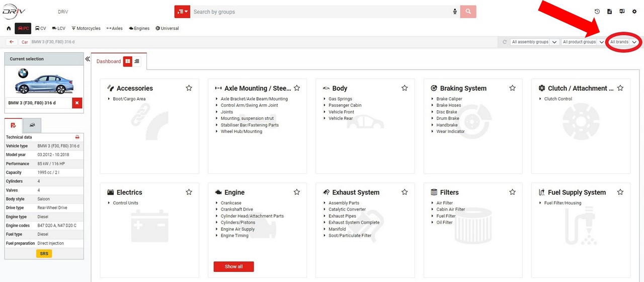
Task: Favorite the Braking System group star
Action: point(512,88)
